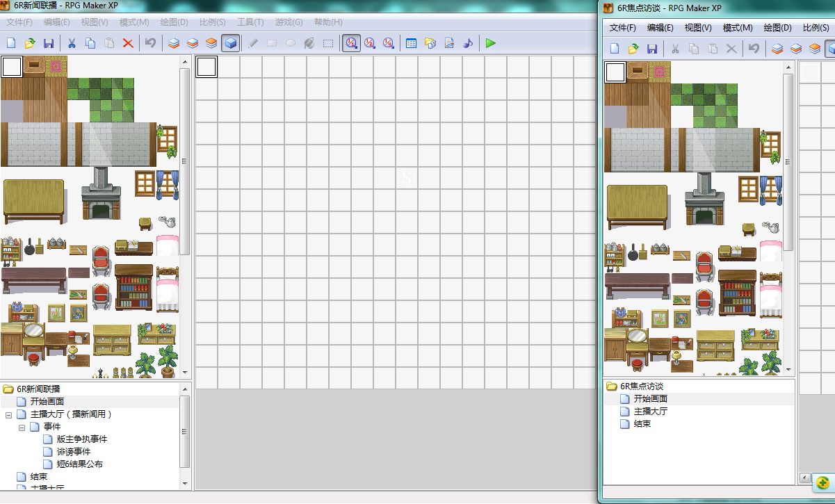Collapse the 事件 map node
Viewport: 835px width, 504px height.
click(x=22, y=427)
